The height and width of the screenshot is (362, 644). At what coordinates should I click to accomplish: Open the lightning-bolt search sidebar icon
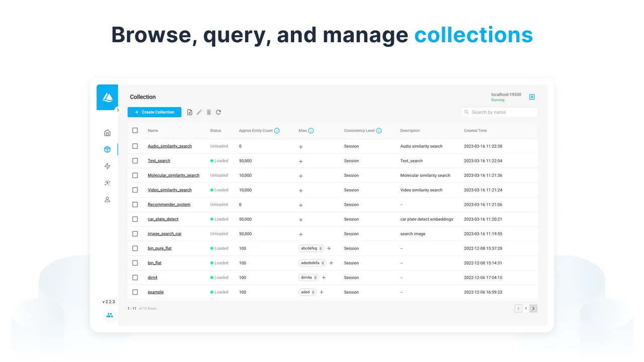coord(107,166)
